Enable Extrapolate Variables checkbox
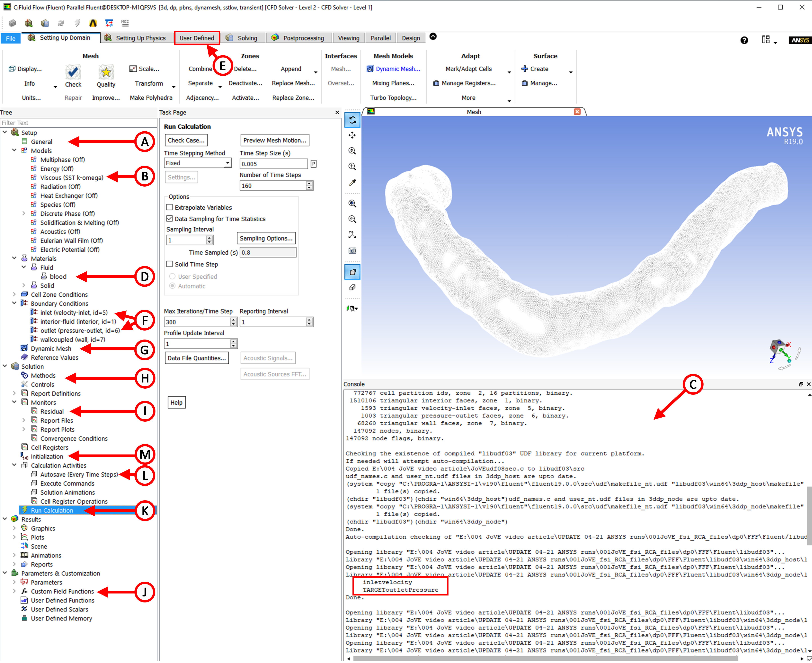812x663 pixels. point(170,207)
